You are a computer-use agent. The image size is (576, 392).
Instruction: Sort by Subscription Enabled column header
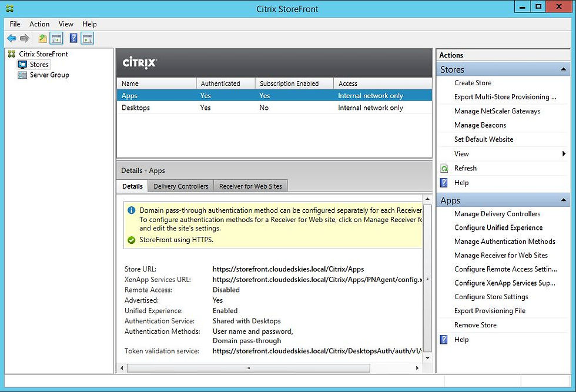click(x=294, y=83)
